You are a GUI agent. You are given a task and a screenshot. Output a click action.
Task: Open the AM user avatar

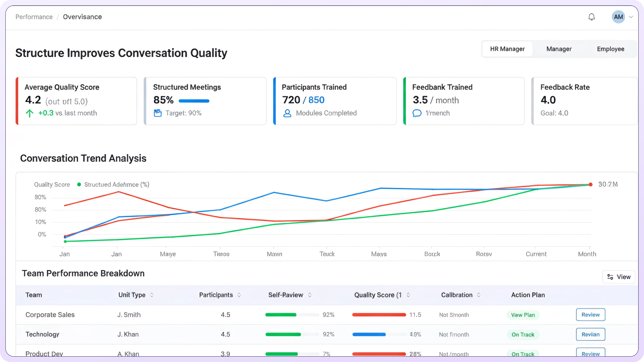pyautogui.click(x=618, y=17)
